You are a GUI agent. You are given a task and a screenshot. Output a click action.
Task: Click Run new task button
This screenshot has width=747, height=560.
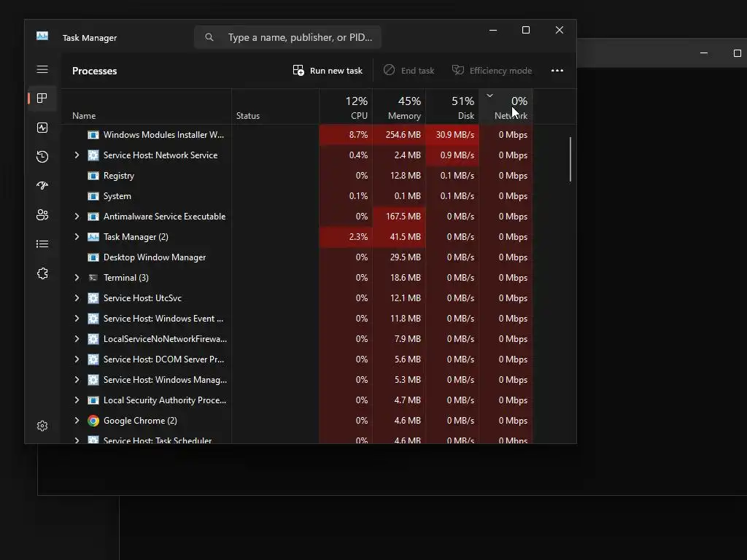click(x=328, y=71)
